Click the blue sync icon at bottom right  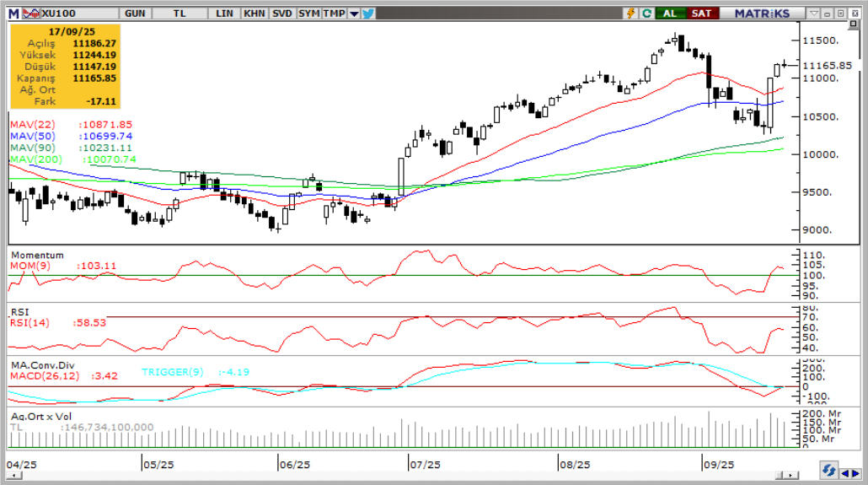[828, 470]
